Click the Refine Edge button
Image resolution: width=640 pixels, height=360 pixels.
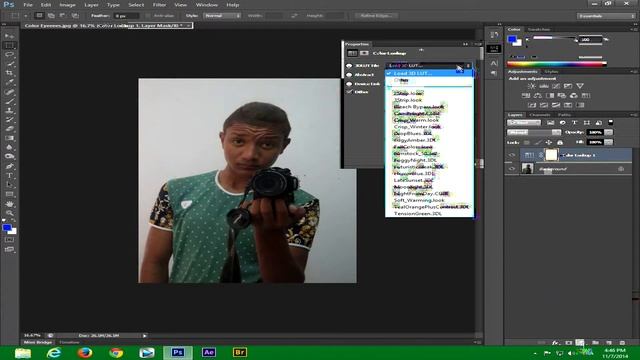[x=376, y=16]
